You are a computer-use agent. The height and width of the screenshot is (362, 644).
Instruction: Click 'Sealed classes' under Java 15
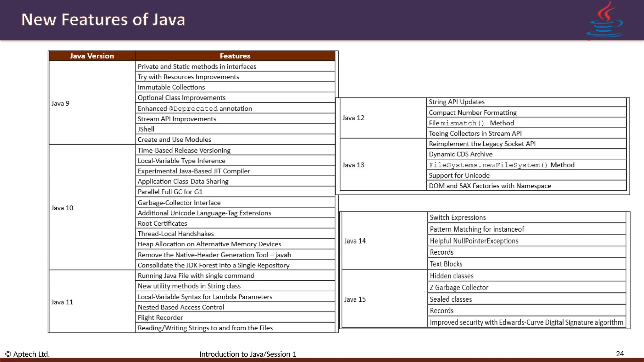pos(451,299)
